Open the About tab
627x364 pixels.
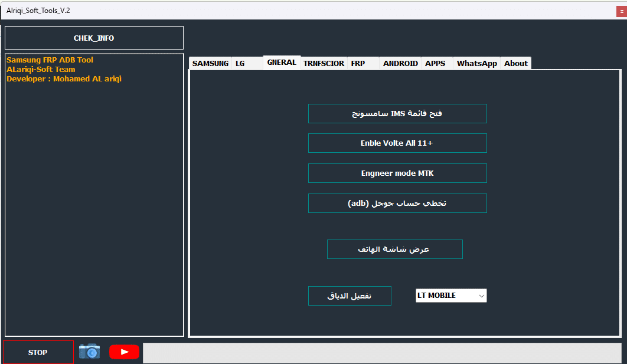[x=515, y=63]
